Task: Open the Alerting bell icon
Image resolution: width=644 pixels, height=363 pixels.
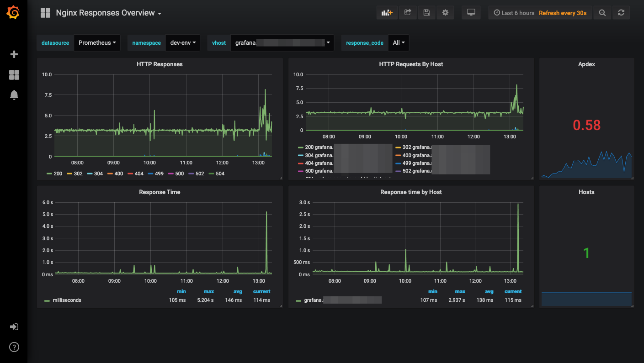Action: pos(14,95)
